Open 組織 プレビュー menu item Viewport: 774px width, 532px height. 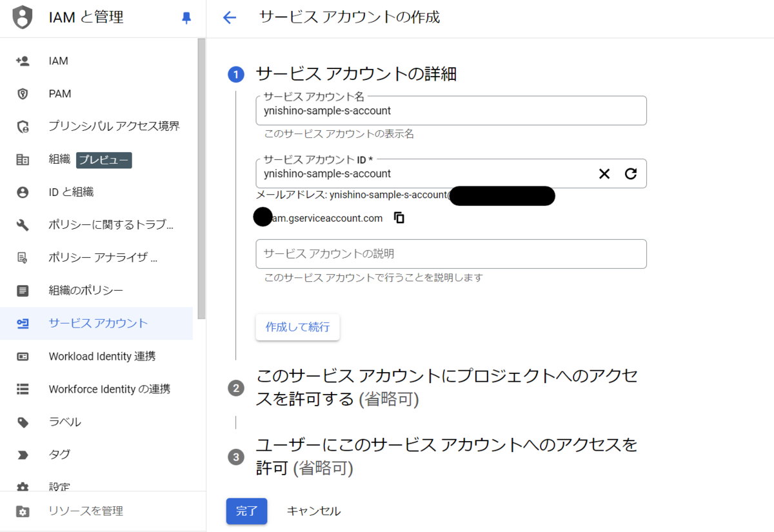[97, 159]
